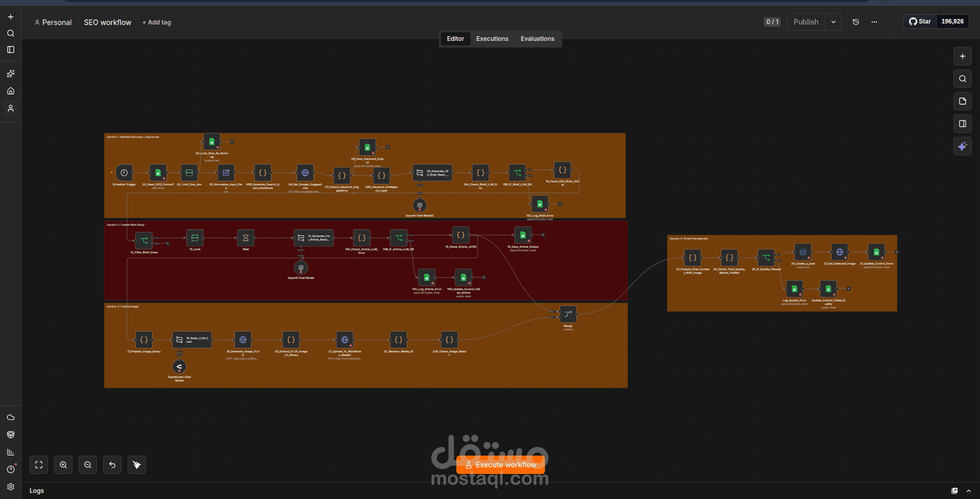Expand the Publish dropdown arrow

point(834,22)
